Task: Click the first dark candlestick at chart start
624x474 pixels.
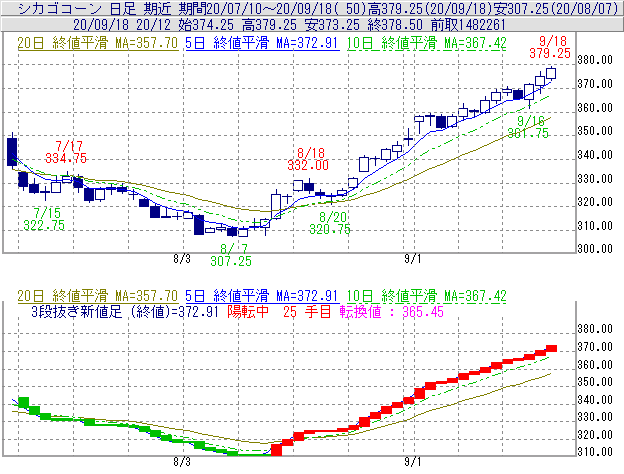Action: pos(12,152)
